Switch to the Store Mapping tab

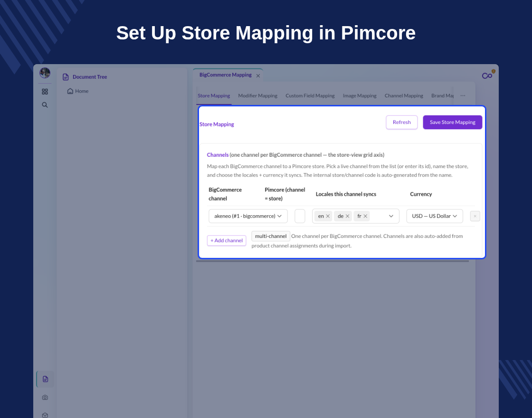coord(214,95)
